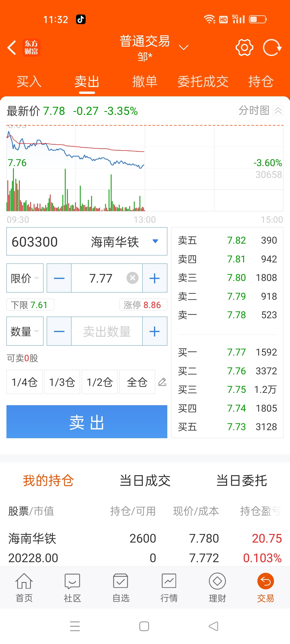Edit position presets with the pencil icon
The height and width of the screenshot is (644, 290).
pyautogui.click(x=162, y=382)
